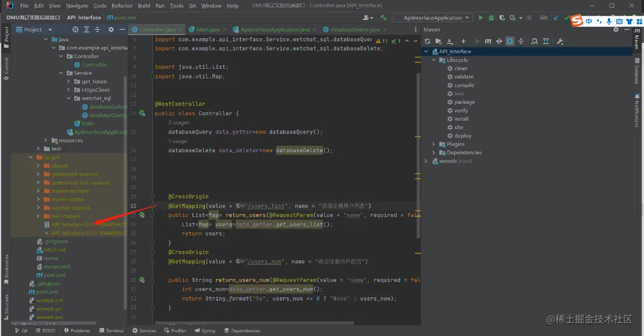Click the Maven Add Project plus icon
Image resolution: width=644 pixels, height=336 pixels.
[463, 41]
